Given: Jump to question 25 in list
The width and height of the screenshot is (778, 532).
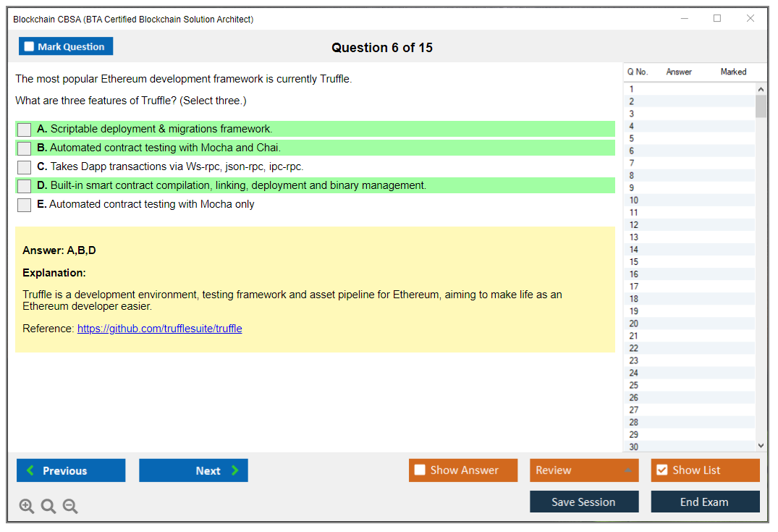Looking at the screenshot, I should pyautogui.click(x=634, y=385).
